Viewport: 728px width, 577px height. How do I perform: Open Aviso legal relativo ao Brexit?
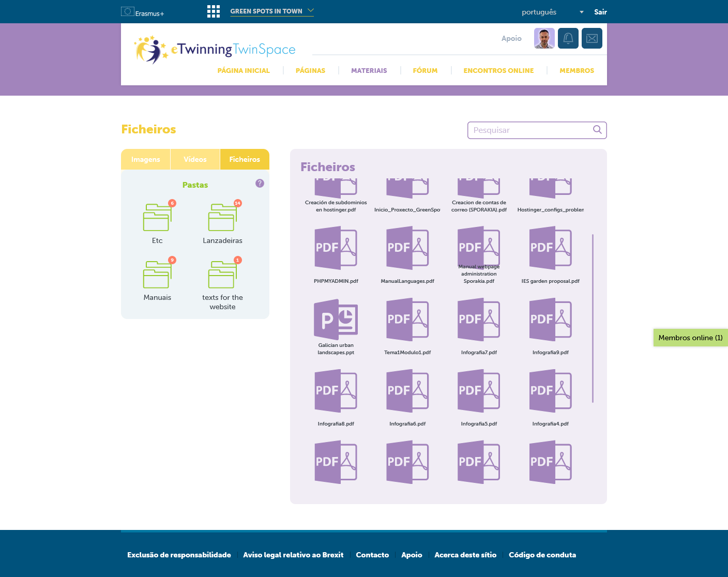click(293, 555)
